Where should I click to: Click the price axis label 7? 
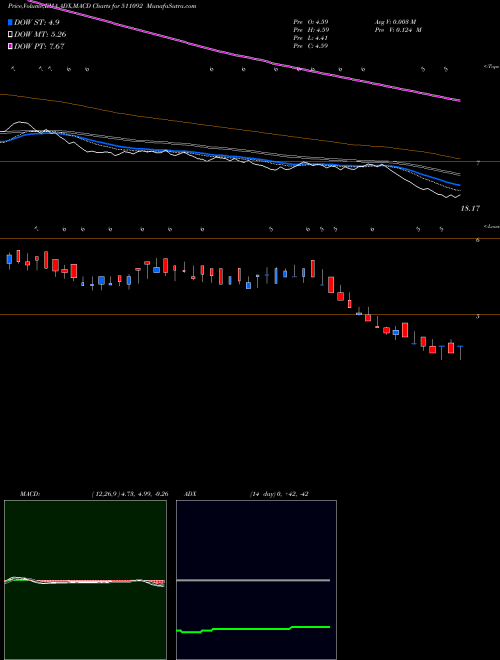pyautogui.click(x=478, y=163)
